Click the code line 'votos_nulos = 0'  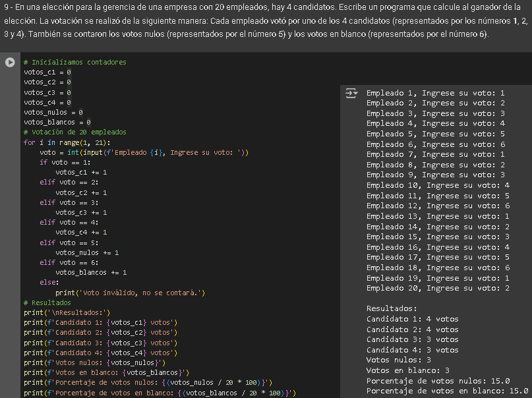coord(53,112)
